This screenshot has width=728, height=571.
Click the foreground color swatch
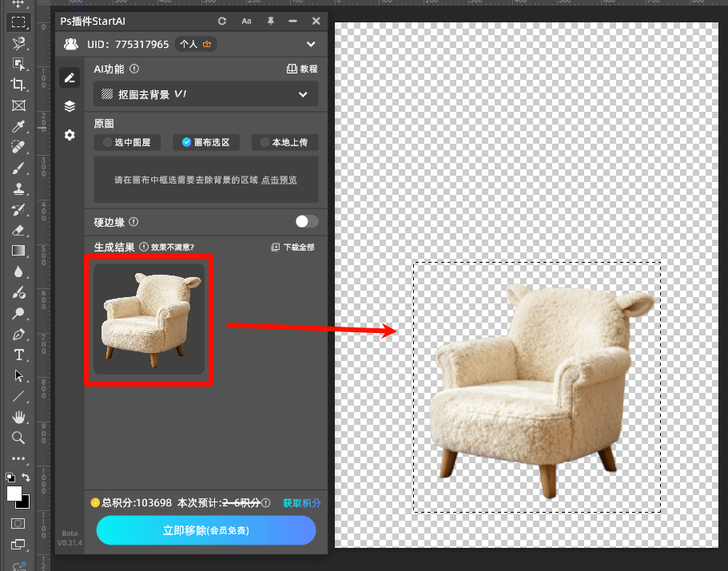14,494
